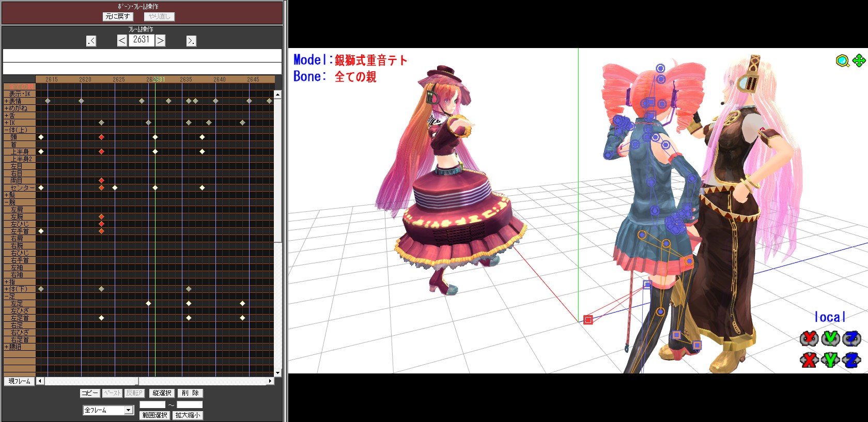Select the 左足首 keyframe at frame 2644
The height and width of the screenshot is (422, 868).
tap(242, 318)
